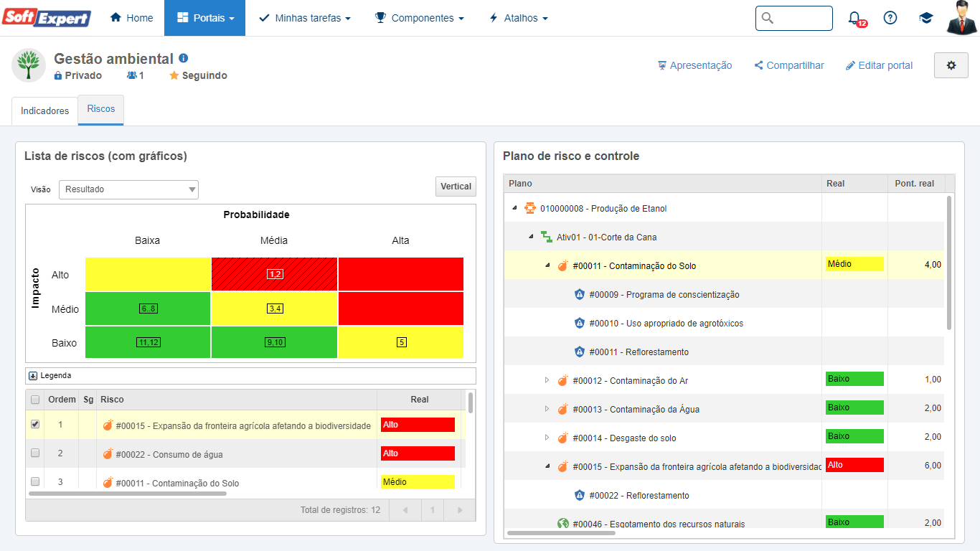The height and width of the screenshot is (551, 980).
Task: Expand the Legenda section
Action: (x=33, y=375)
